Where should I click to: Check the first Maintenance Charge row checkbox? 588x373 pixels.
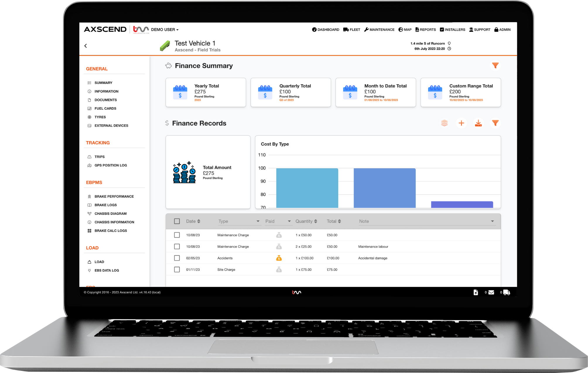tap(177, 235)
